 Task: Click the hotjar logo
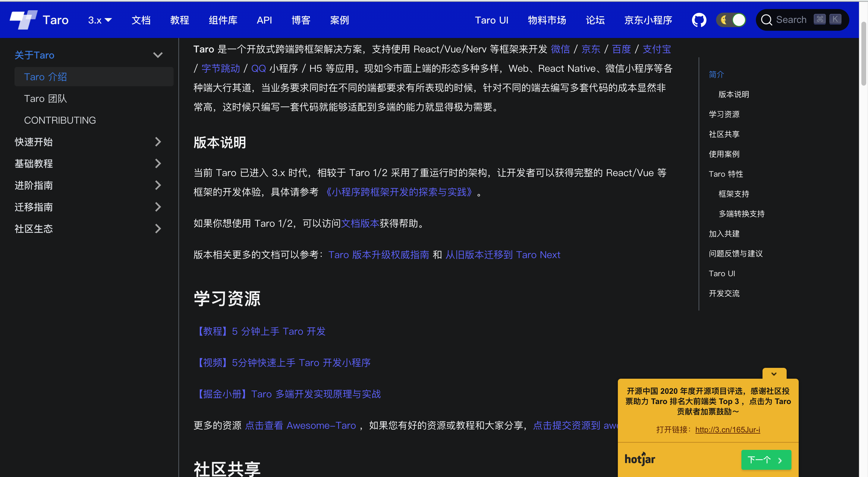click(640, 459)
